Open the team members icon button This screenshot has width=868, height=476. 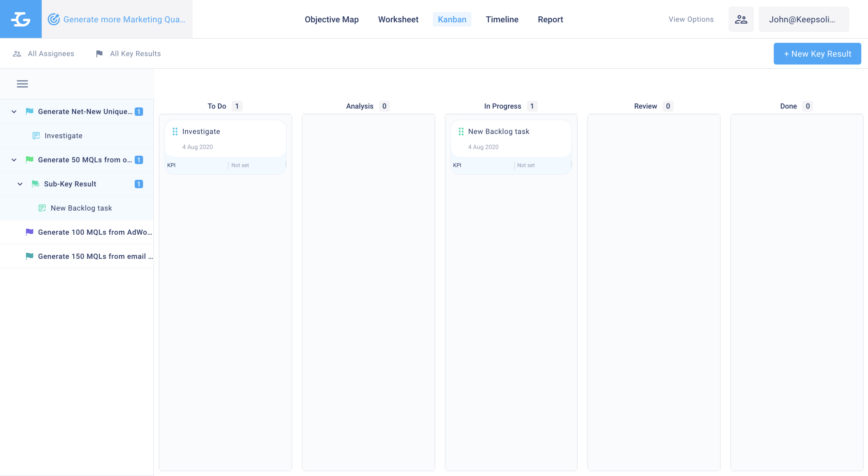coord(741,19)
